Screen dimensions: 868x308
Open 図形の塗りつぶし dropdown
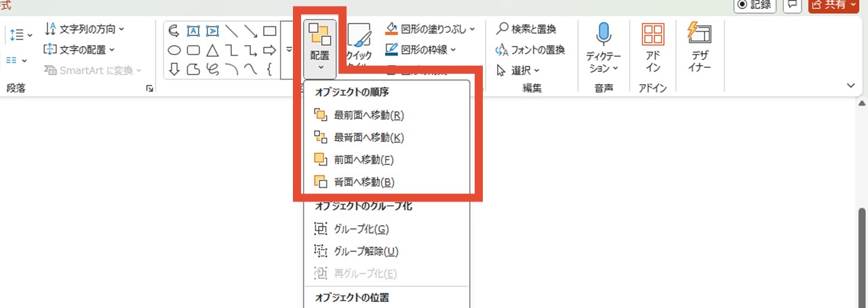coord(431,29)
